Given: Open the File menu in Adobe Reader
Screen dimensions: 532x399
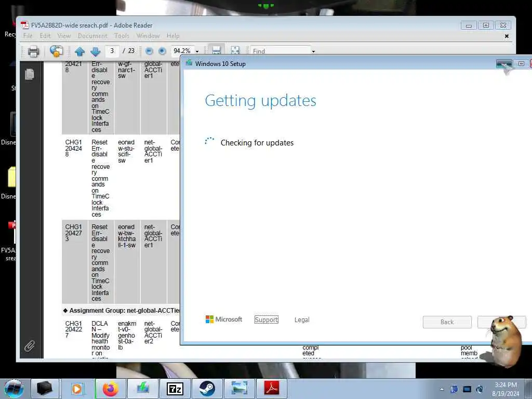Looking at the screenshot, I should pos(28,36).
